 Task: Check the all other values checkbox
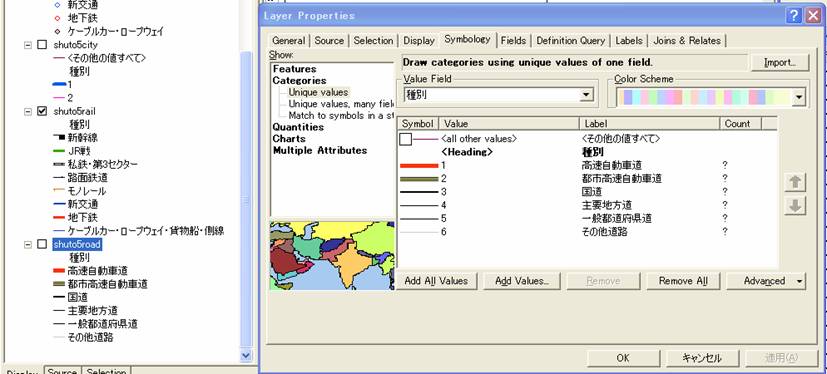[x=405, y=139]
